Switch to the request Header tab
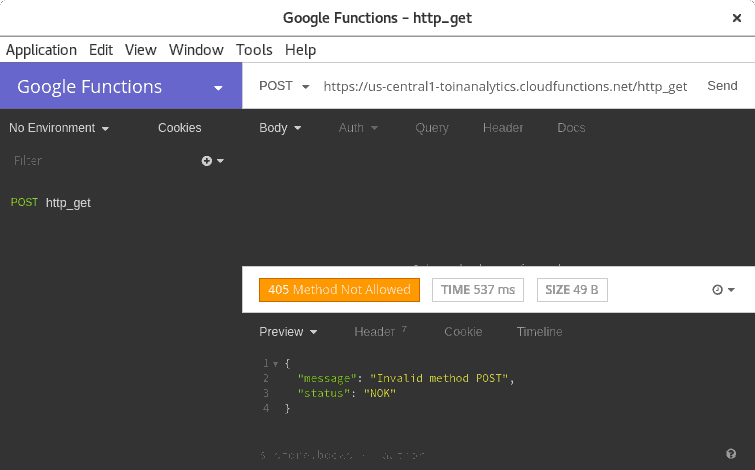 coord(503,128)
